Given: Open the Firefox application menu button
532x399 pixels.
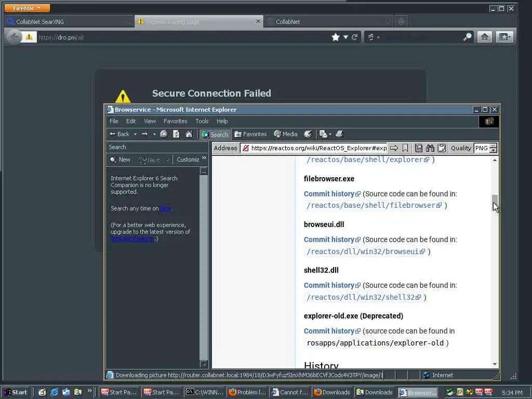Looking at the screenshot, I should (27, 8).
